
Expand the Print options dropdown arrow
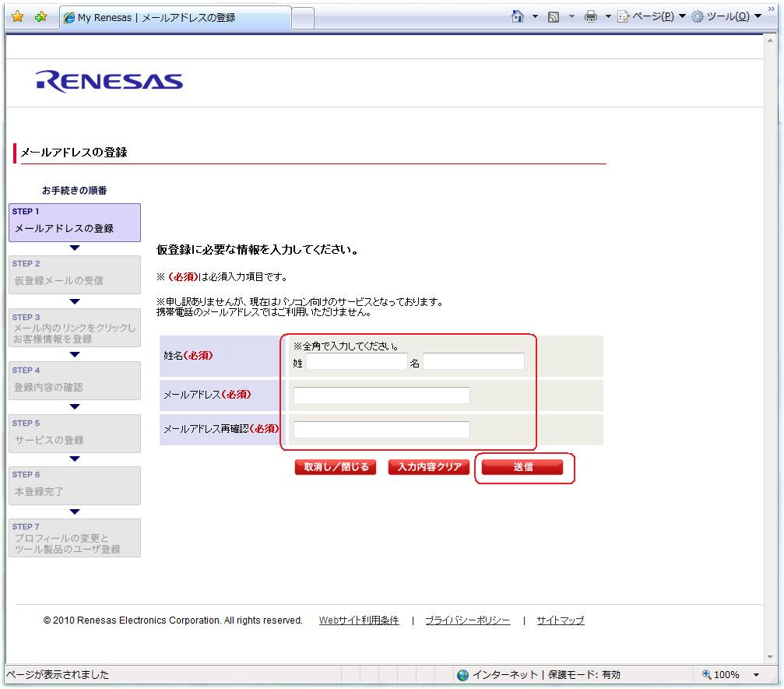coord(608,17)
